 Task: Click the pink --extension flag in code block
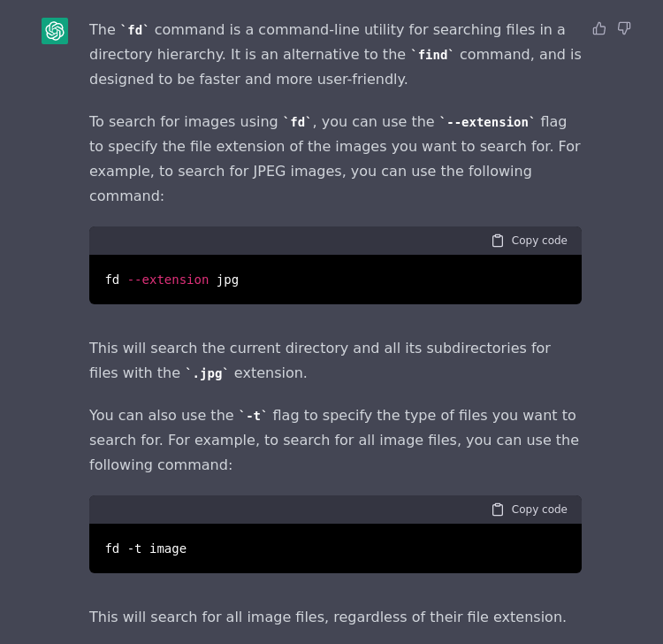point(168,280)
